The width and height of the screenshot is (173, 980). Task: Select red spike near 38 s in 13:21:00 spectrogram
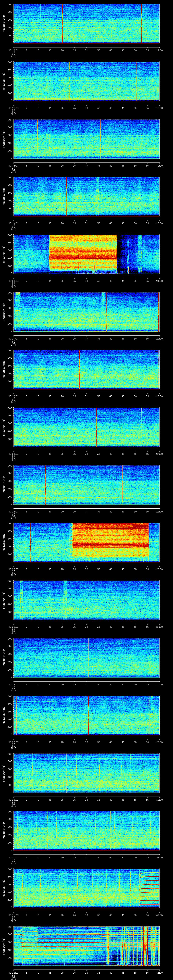(106, 312)
